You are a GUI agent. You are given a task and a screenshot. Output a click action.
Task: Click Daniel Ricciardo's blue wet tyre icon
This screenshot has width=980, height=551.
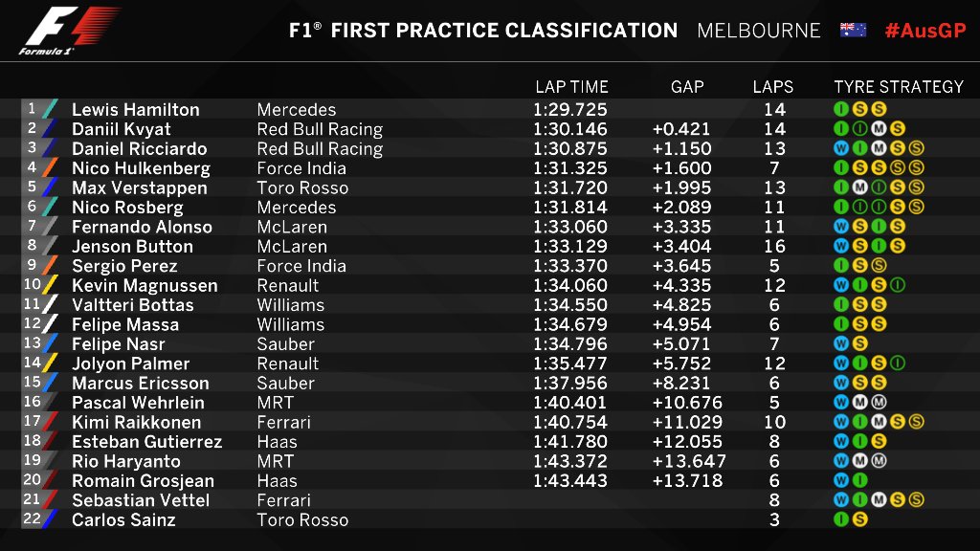pyautogui.click(x=841, y=148)
